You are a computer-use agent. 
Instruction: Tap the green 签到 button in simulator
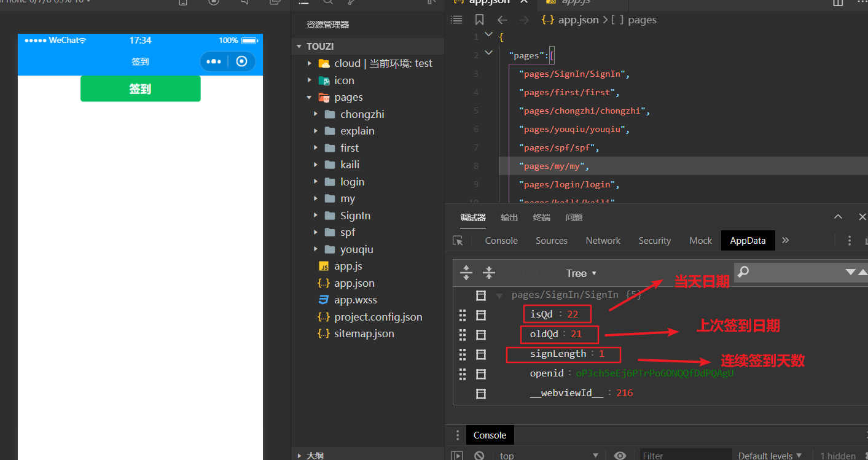tap(140, 89)
